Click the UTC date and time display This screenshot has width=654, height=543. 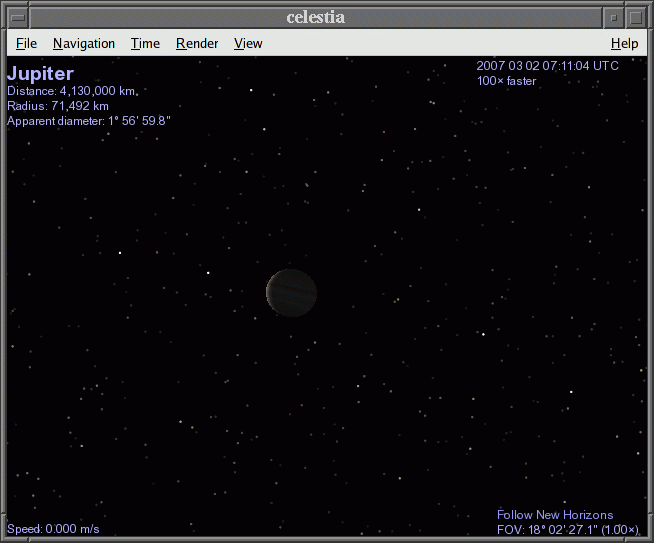pyautogui.click(x=547, y=66)
